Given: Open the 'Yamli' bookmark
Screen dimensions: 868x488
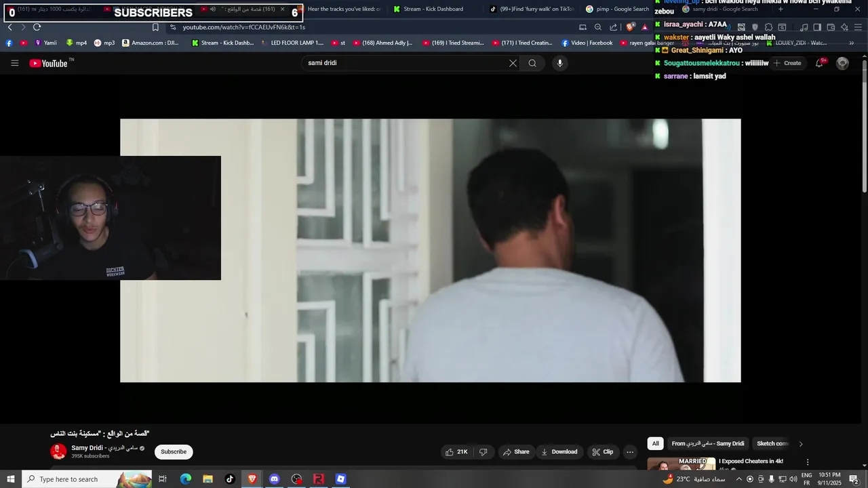Looking at the screenshot, I should point(46,43).
